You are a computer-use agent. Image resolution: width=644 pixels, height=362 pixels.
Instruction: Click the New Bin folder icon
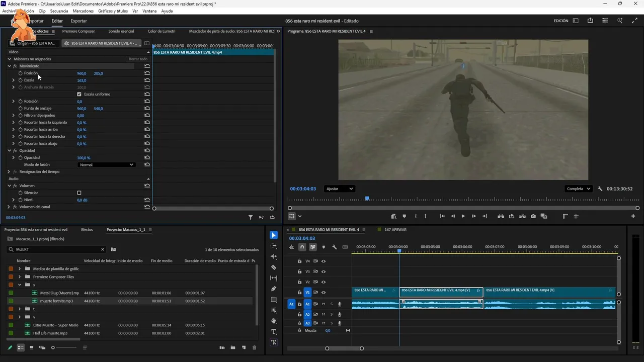tap(233, 347)
